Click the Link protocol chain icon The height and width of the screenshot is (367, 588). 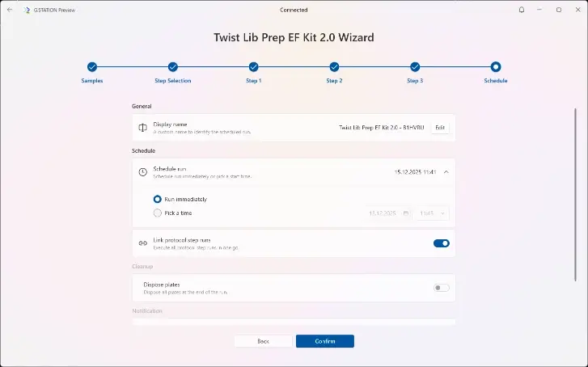[142, 243]
